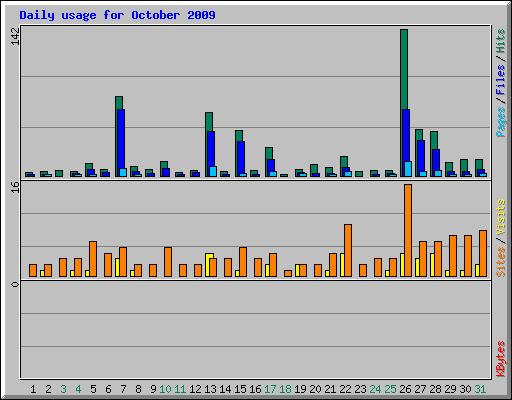This screenshot has height=400, width=512.
Task: Click the blue "Files" legend label
Action: point(500,80)
